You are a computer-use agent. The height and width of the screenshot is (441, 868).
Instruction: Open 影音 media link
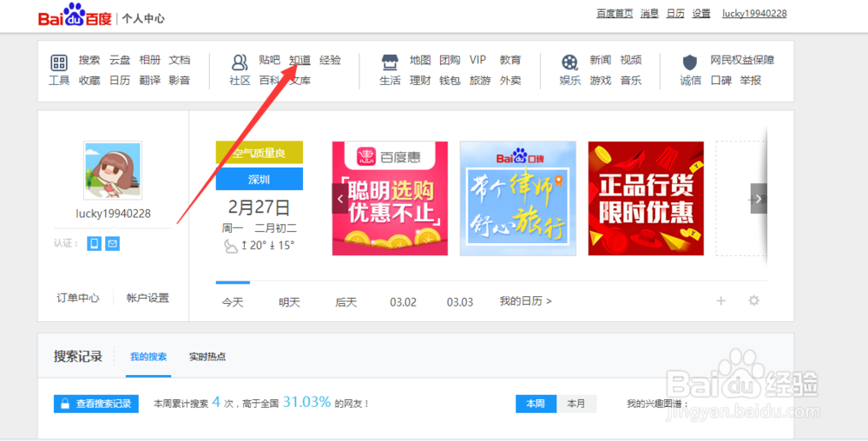coord(180,80)
